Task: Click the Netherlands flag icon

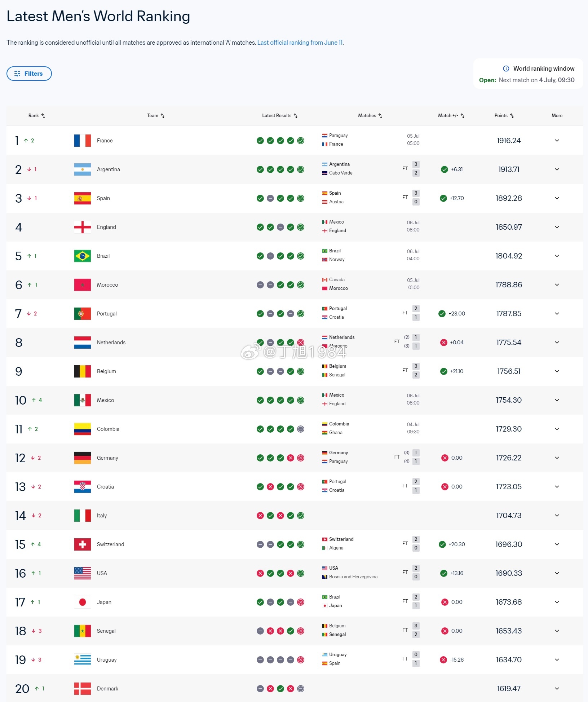Action: click(83, 343)
